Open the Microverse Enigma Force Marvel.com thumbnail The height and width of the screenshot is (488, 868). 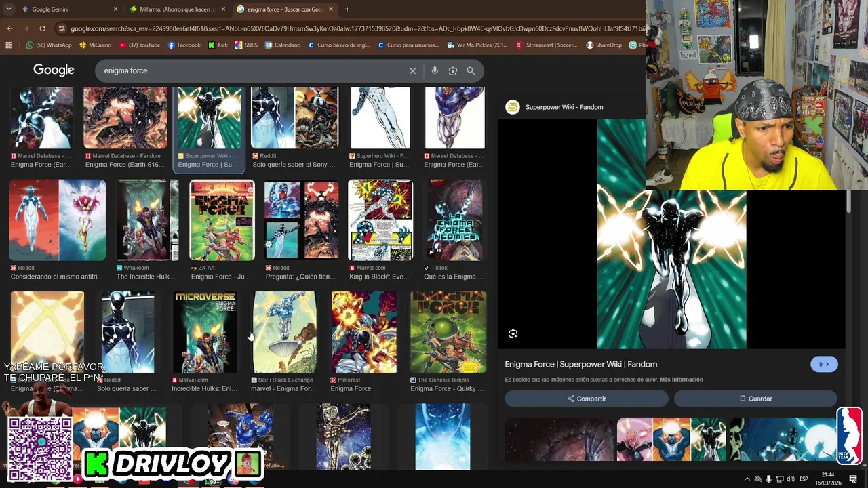pyautogui.click(x=205, y=332)
